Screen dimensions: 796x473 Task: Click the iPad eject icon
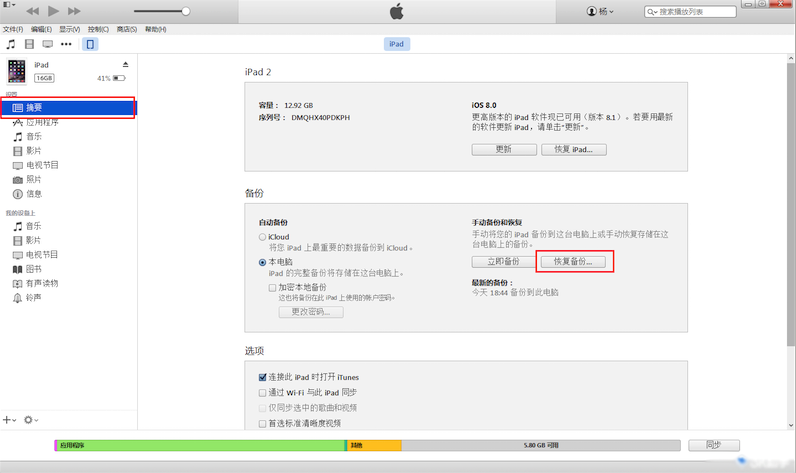coord(125,64)
